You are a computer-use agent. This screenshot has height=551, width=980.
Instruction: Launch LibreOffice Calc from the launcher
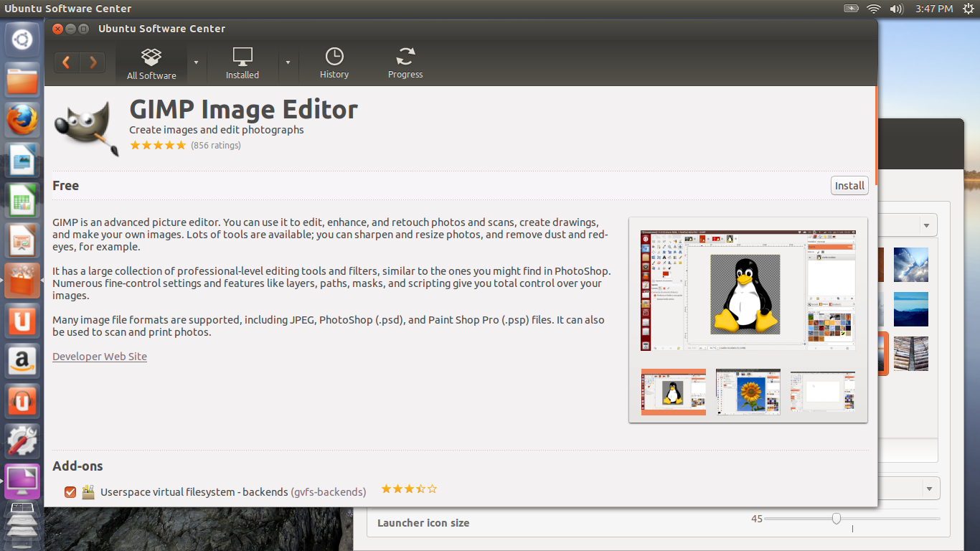(x=22, y=200)
